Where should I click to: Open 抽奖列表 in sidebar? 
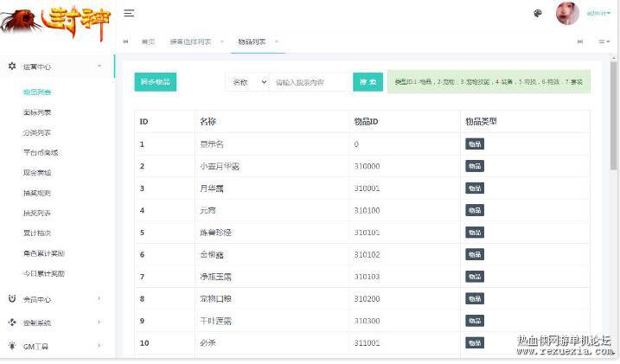37,213
